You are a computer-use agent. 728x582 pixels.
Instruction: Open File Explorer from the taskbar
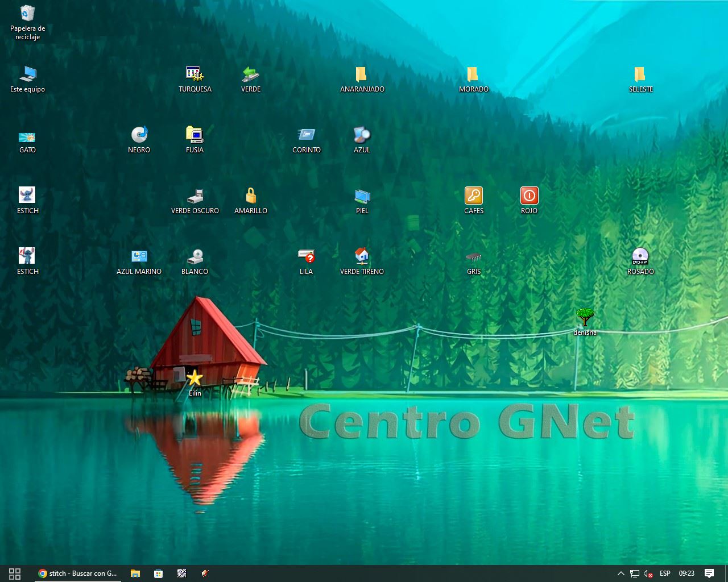135,573
